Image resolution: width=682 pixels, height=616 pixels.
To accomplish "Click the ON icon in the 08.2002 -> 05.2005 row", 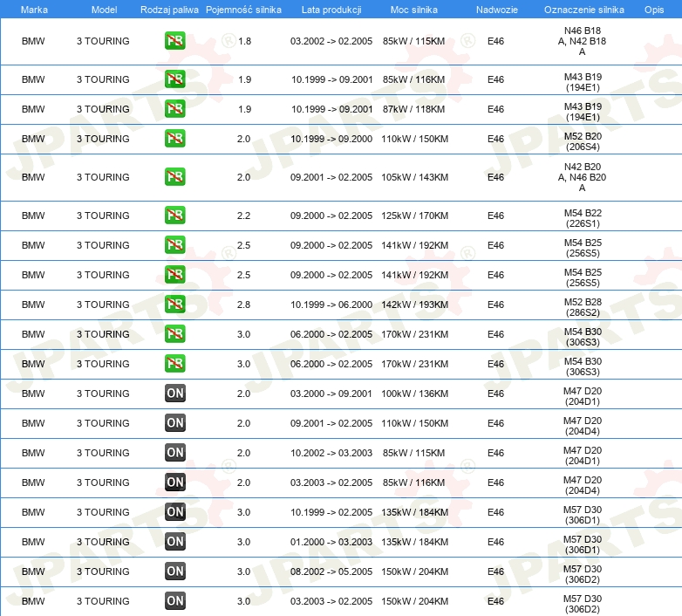I will coord(174,572).
